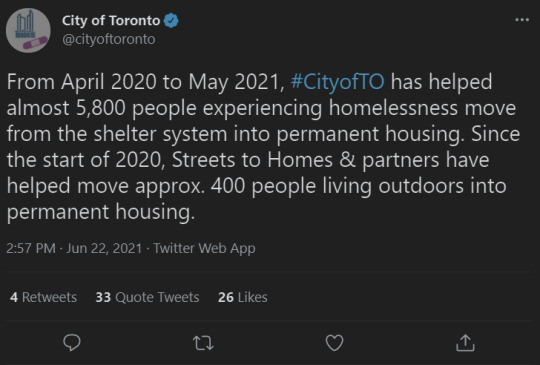Like the tweet with the heart icon
540x365 pixels.
(x=334, y=343)
